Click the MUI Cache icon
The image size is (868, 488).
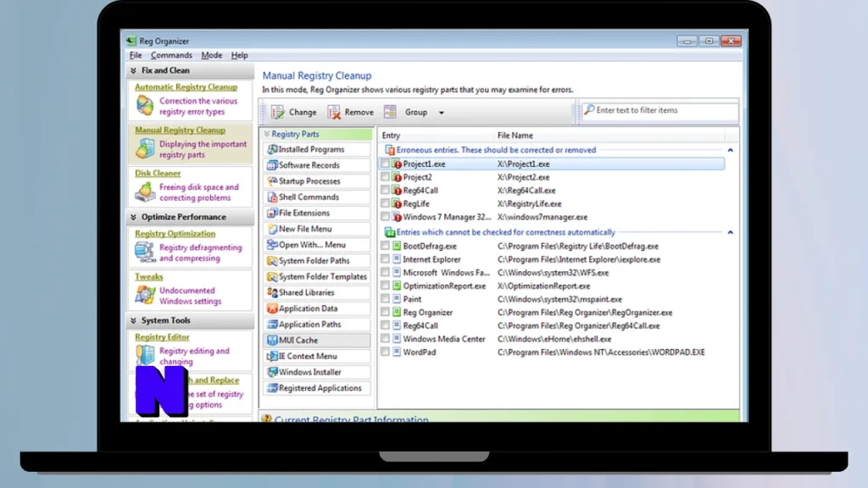click(272, 341)
